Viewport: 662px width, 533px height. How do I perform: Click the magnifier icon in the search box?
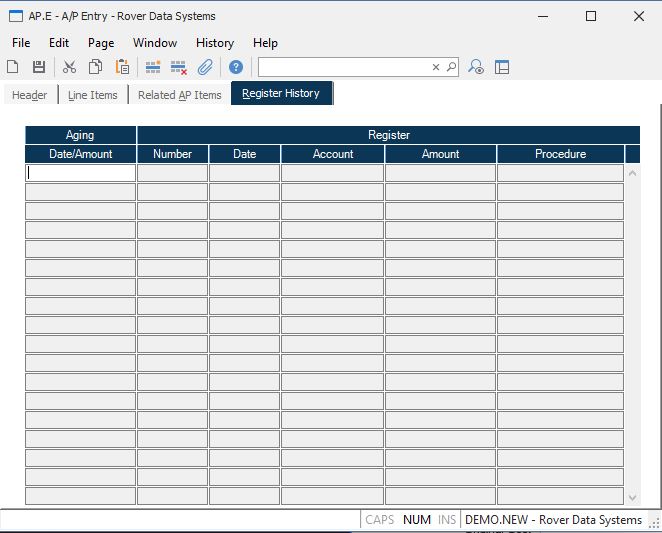[x=451, y=67]
